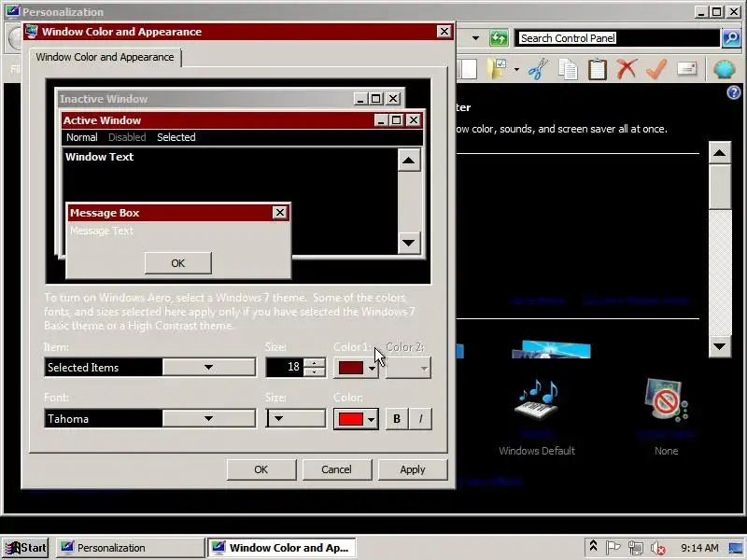
Task: Click the desktop background thumbnail in Personalization
Action: coord(551,349)
